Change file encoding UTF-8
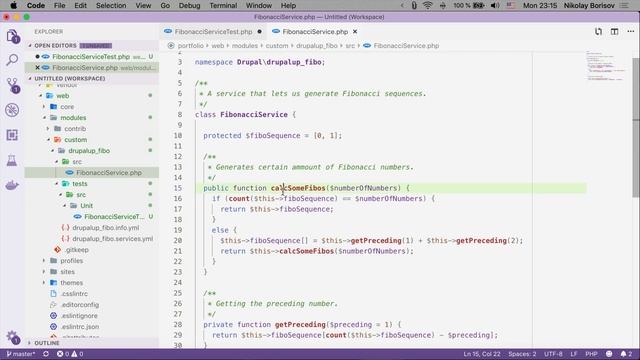Screen dimensions: 640x360 click(553, 354)
